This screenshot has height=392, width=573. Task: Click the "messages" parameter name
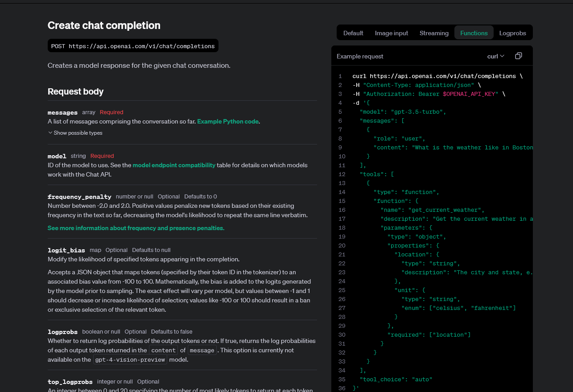[62, 112]
